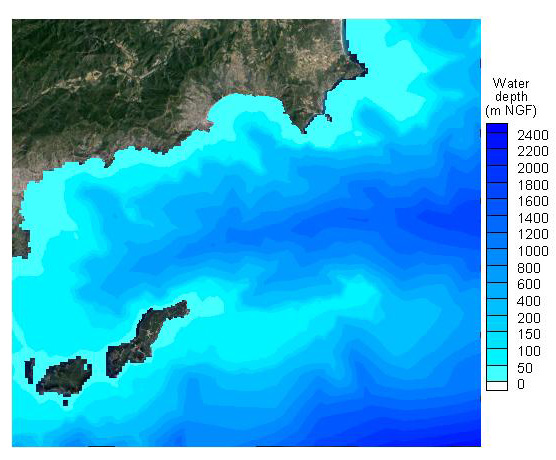Select the 50 m cyan legend swatch
The image size is (556, 460).
tap(496, 373)
